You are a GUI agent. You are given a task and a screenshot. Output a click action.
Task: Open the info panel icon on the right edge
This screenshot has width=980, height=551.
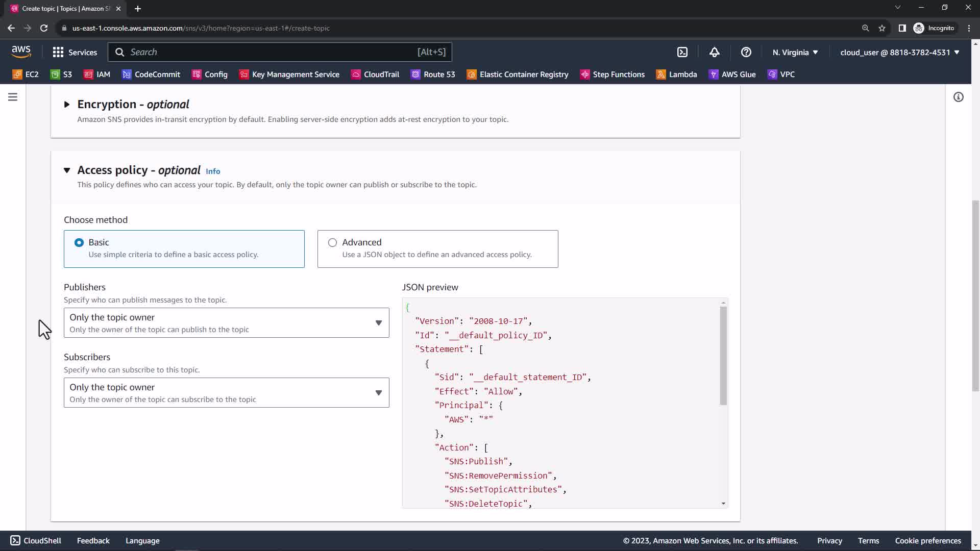tap(958, 97)
